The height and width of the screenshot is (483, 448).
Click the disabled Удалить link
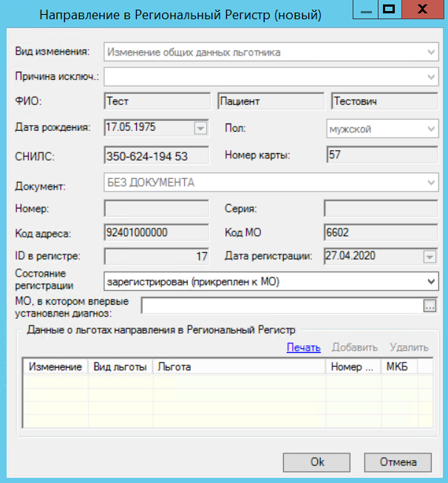point(410,348)
